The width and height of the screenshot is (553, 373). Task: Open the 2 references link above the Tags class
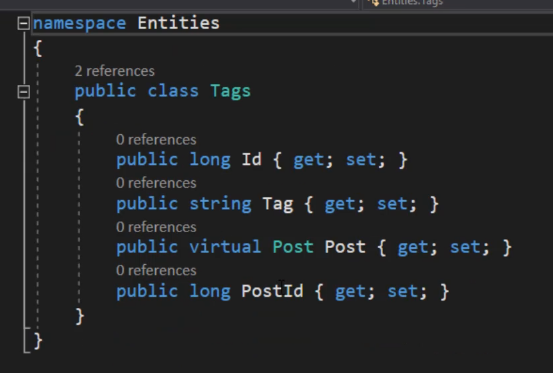115,71
